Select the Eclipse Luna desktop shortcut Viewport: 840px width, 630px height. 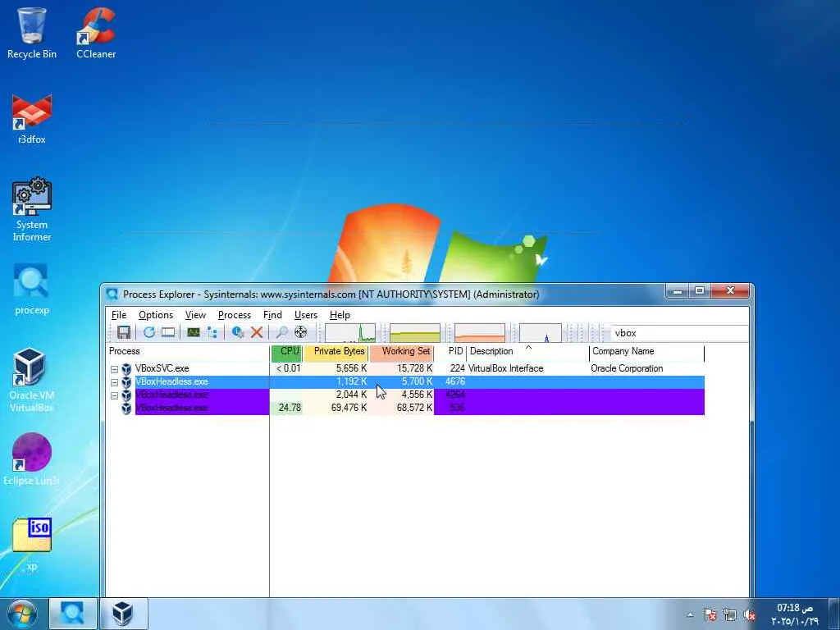pyautogui.click(x=32, y=459)
